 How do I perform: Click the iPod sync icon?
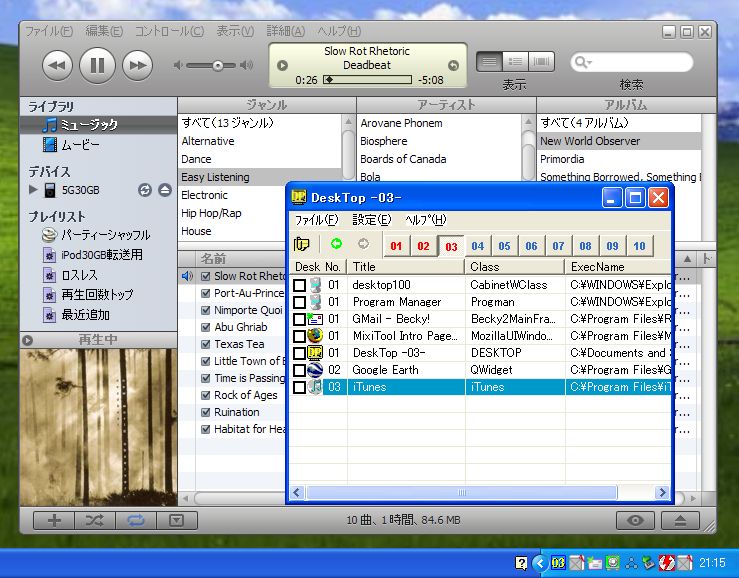click(x=145, y=190)
